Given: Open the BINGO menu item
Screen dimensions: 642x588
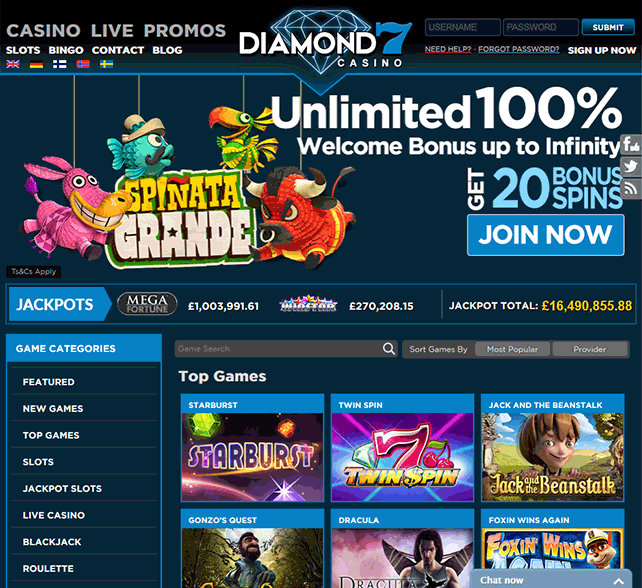Looking at the screenshot, I should point(66,50).
